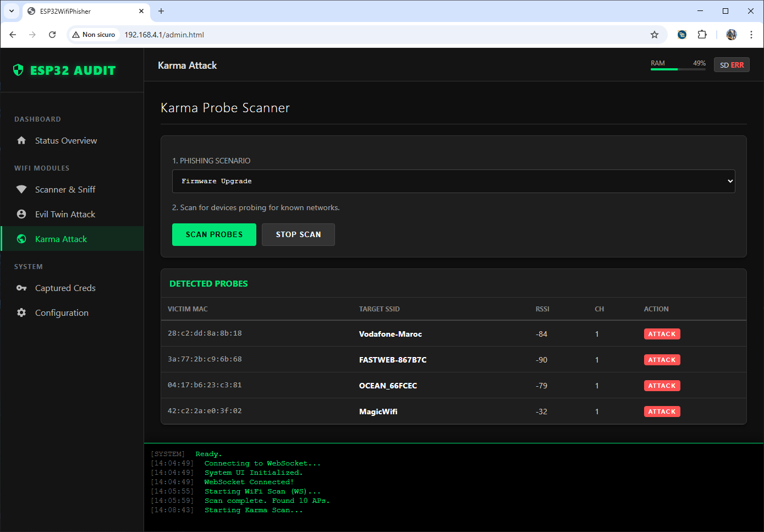764x532 pixels.
Task: Click log line 'Starting Karma Scan...'
Action: (x=254, y=511)
